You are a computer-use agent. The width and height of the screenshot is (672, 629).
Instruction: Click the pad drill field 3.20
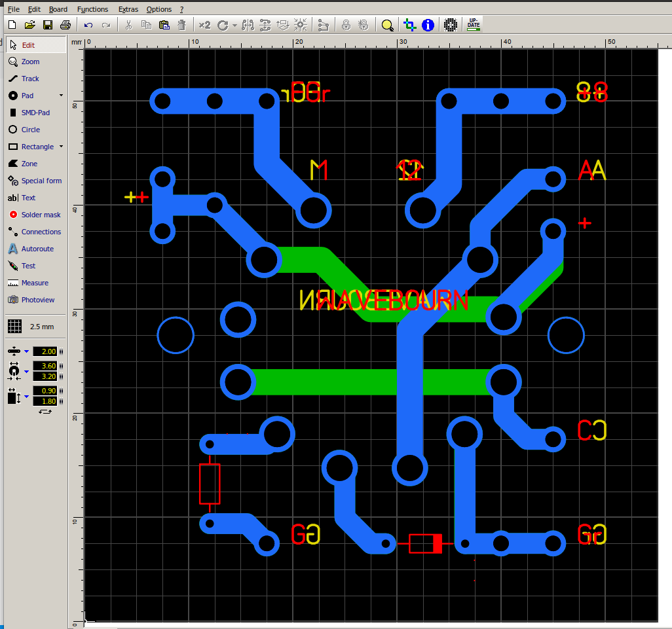pos(45,376)
